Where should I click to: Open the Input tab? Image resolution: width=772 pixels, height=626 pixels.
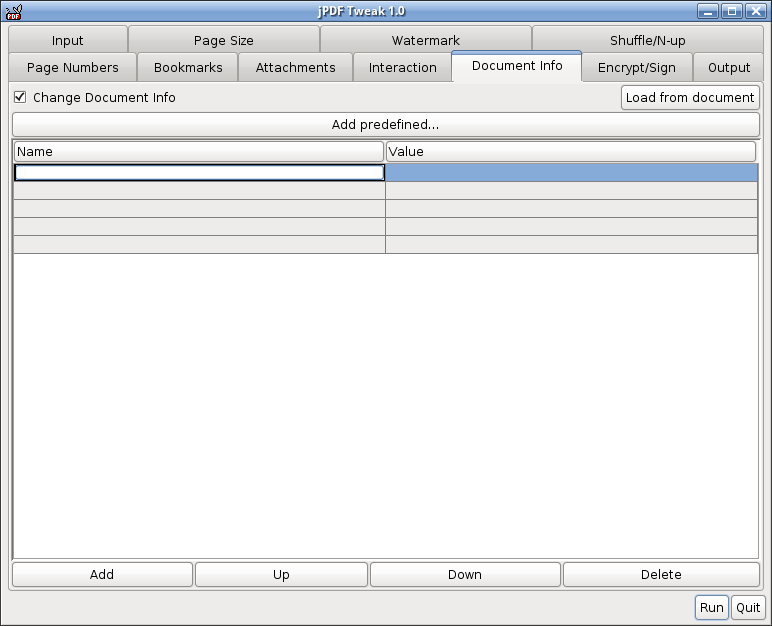[68, 40]
